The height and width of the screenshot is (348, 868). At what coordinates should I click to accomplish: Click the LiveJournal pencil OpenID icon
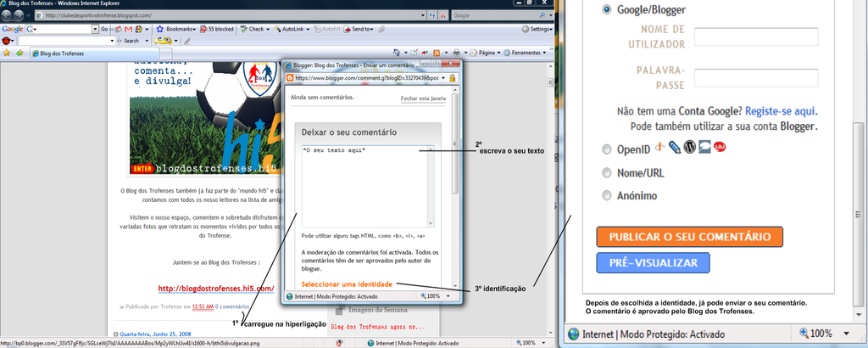(x=675, y=148)
